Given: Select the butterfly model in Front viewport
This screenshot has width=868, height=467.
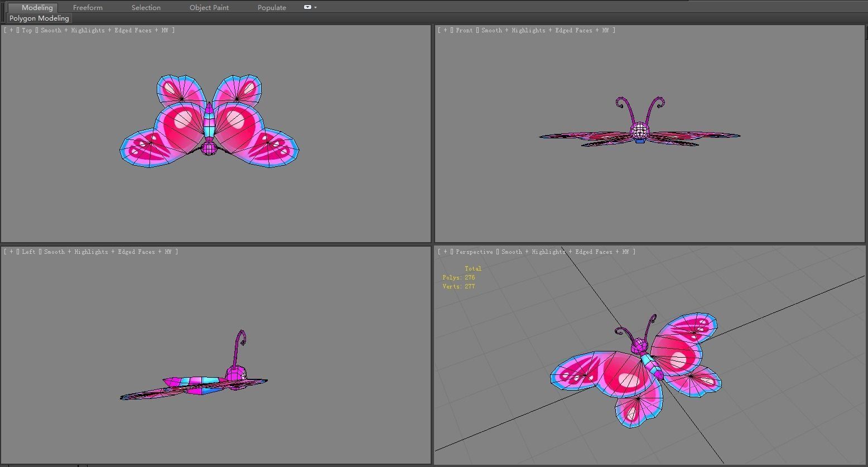Looking at the screenshot, I should (x=639, y=132).
